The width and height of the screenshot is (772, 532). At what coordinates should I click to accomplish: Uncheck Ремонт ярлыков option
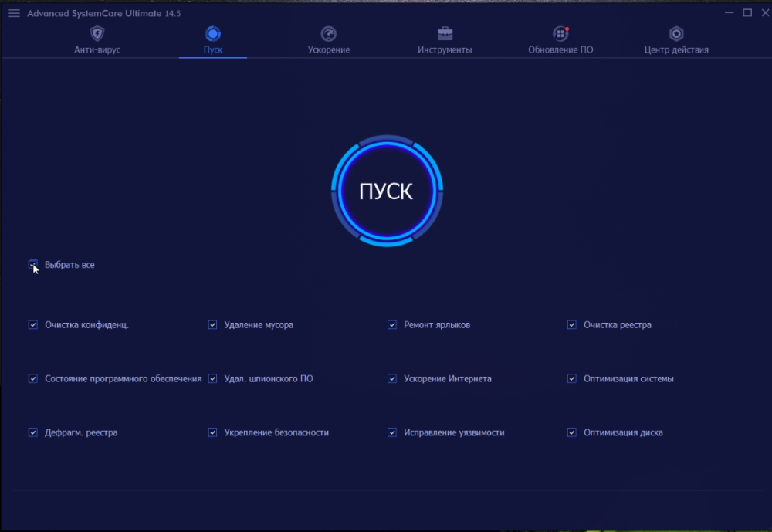click(x=392, y=325)
